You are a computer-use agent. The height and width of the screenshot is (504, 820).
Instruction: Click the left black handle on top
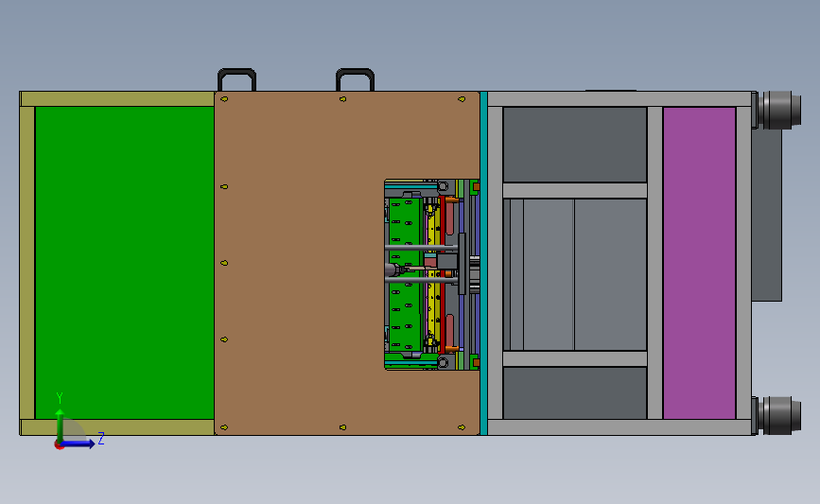236,79
